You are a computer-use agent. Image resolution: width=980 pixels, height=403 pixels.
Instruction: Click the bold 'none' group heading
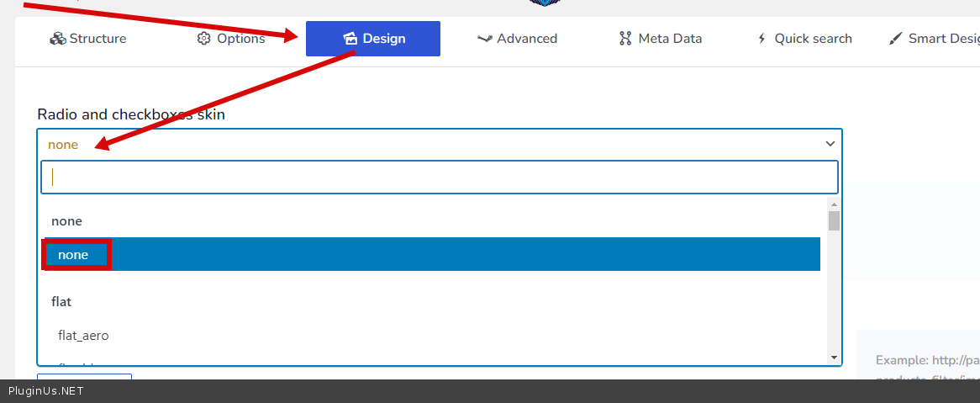[x=66, y=221]
